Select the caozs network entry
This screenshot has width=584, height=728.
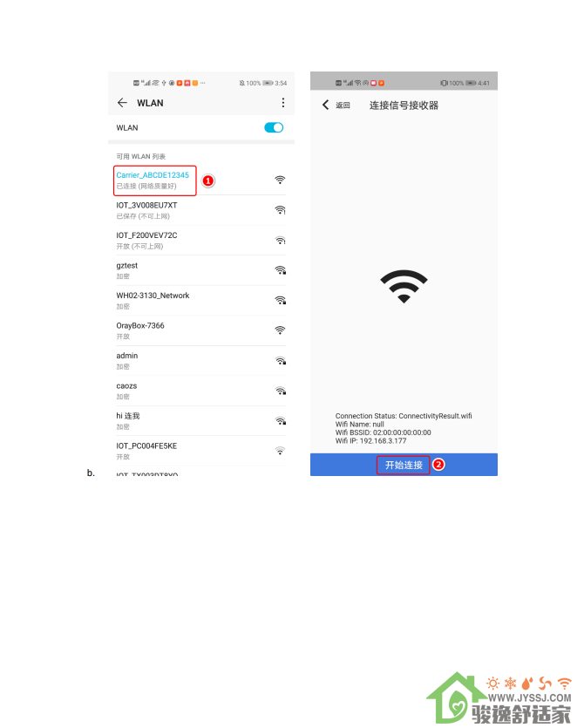click(x=201, y=391)
